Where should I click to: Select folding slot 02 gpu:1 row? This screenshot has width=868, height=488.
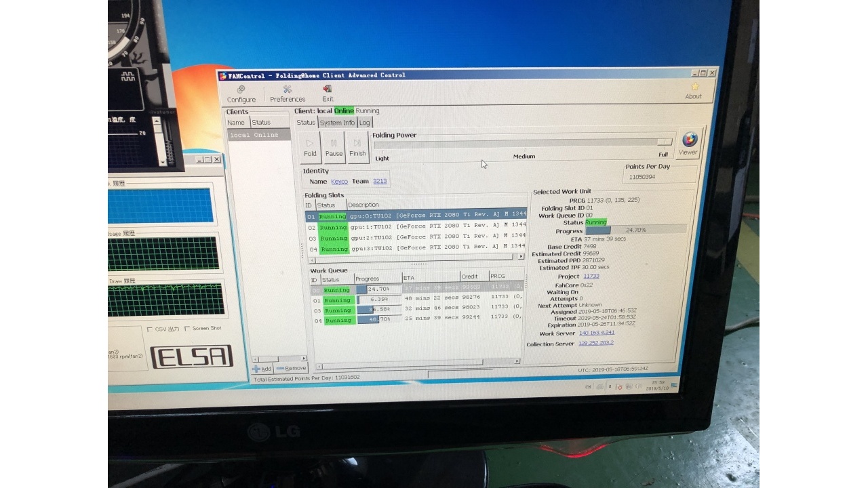[x=416, y=227]
